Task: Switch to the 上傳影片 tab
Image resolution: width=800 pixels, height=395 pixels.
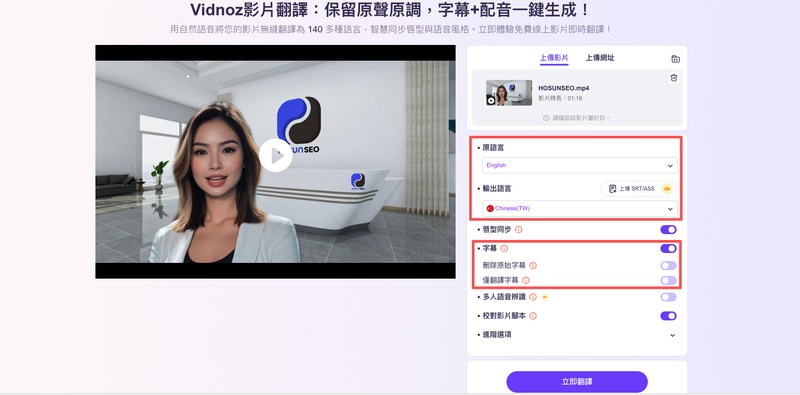Action: 554,58
